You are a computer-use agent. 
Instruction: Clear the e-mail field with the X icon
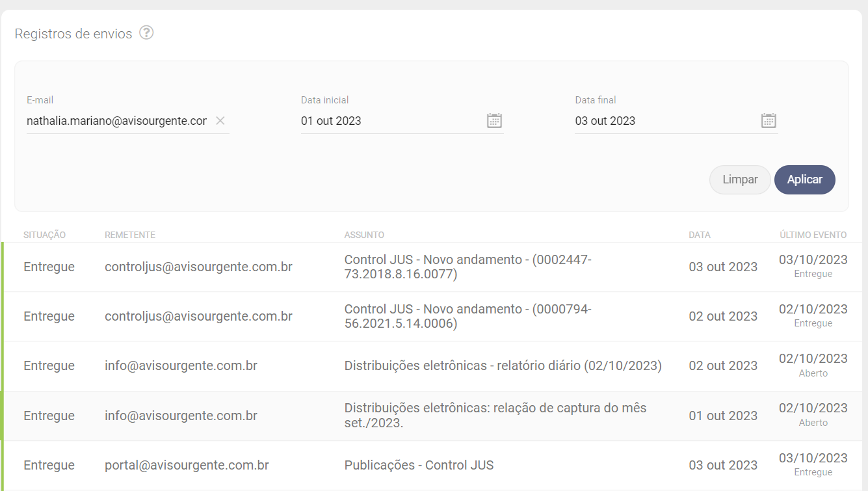220,121
